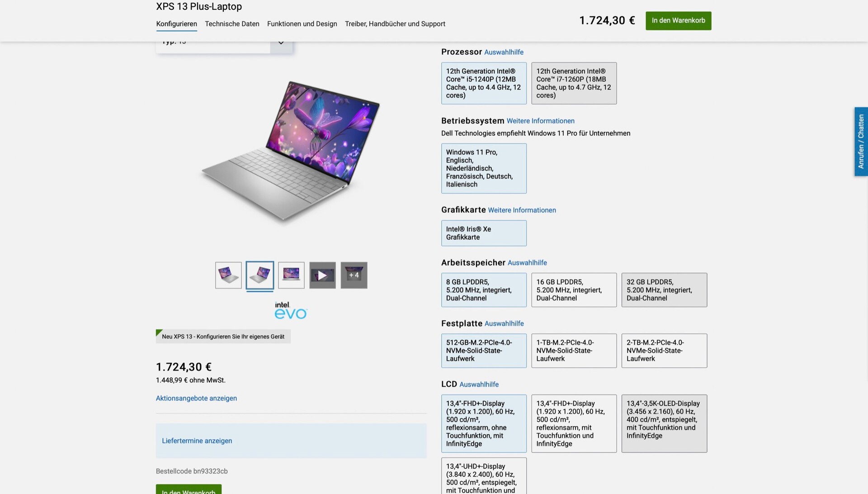The image size is (868, 494).
Task: Open Prozessor Auswahlhilfe link
Action: (x=504, y=52)
